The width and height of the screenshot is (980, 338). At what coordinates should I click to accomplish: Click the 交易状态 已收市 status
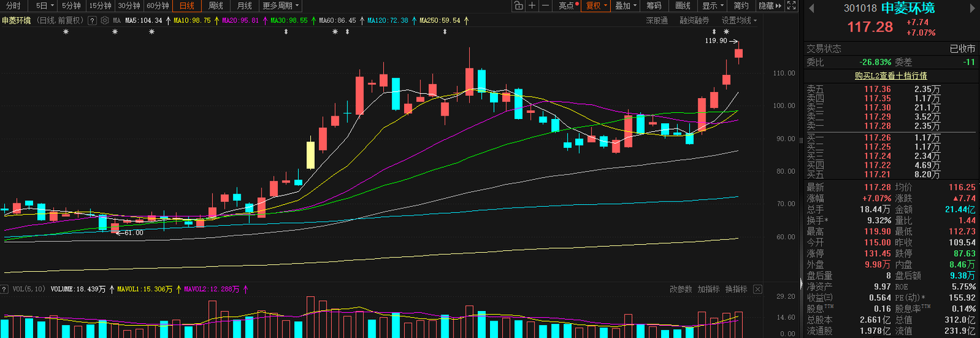[x=963, y=48]
